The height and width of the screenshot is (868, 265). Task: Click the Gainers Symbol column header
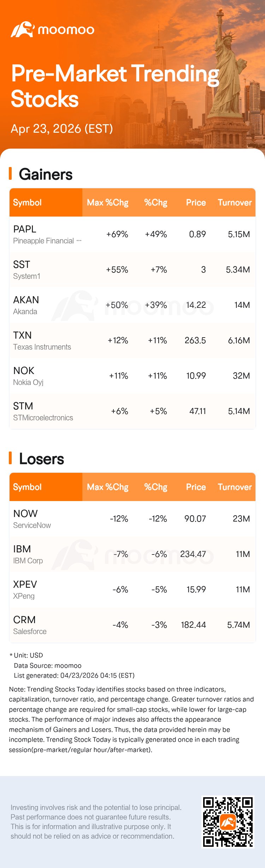tap(28, 202)
